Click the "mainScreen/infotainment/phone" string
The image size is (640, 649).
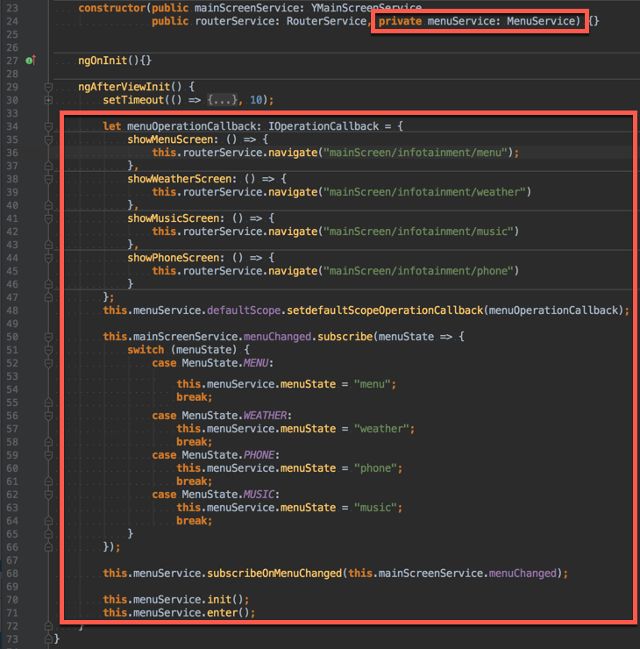(x=419, y=271)
